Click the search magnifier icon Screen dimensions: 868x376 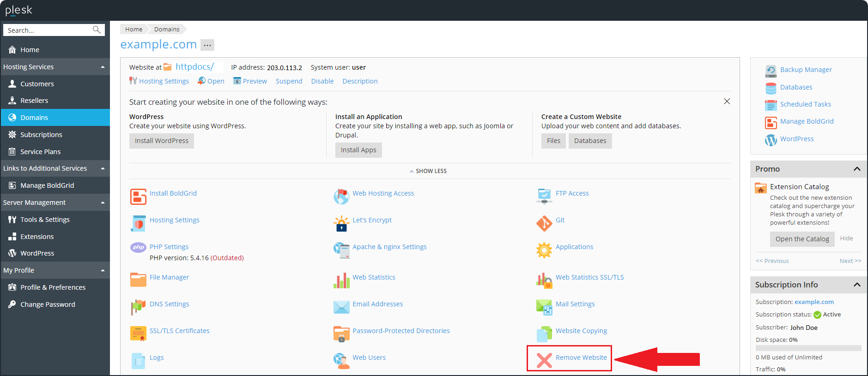click(97, 30)
